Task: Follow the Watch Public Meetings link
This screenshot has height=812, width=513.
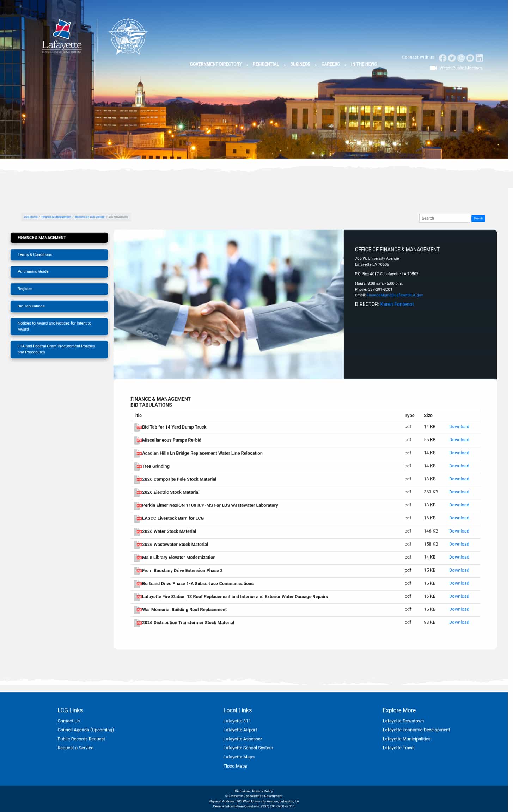Action: pyautogui.click(x=461, y=68)
